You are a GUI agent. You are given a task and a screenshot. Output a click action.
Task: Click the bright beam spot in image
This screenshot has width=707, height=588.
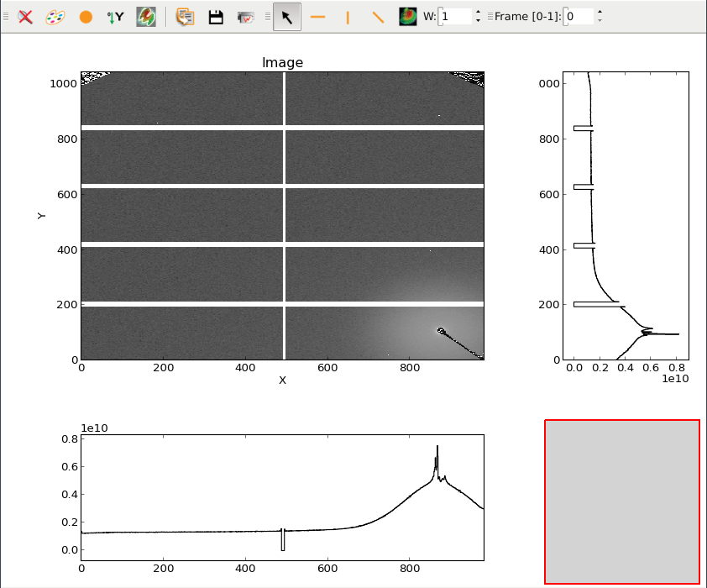click(441, 330)
